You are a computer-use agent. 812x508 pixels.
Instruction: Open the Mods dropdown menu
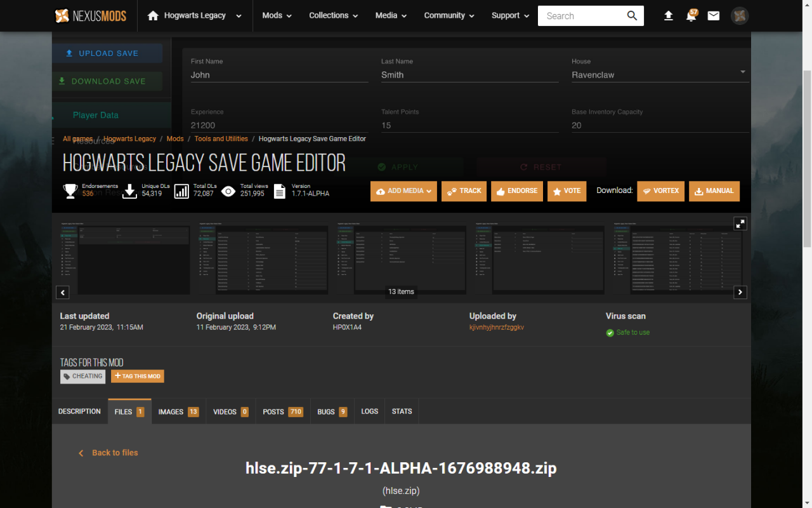(x=277, y=16)
